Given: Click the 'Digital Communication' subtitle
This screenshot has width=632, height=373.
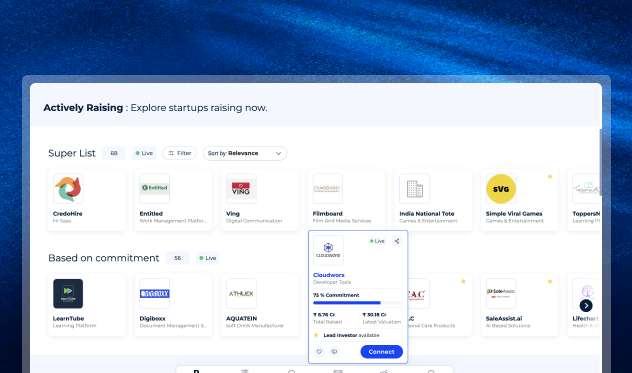Looking at the screenshot, I should pyautogui.click(x=254, y=221).
